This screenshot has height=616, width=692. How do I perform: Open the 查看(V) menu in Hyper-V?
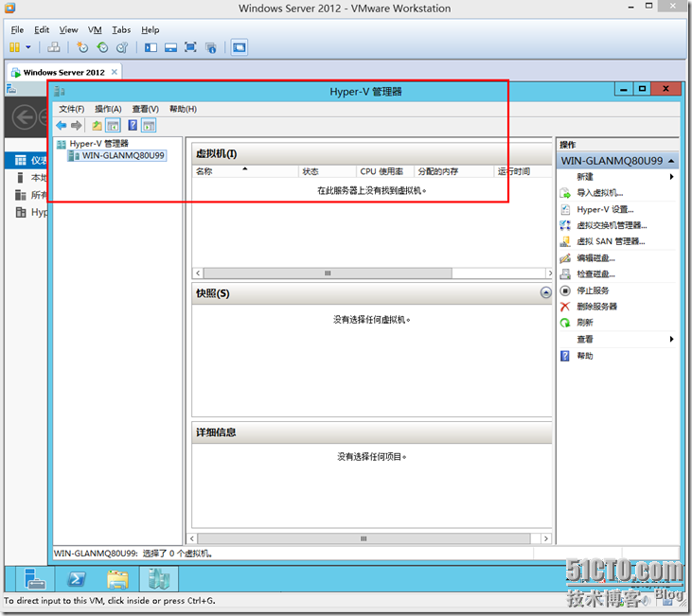(x=146, y=109)
